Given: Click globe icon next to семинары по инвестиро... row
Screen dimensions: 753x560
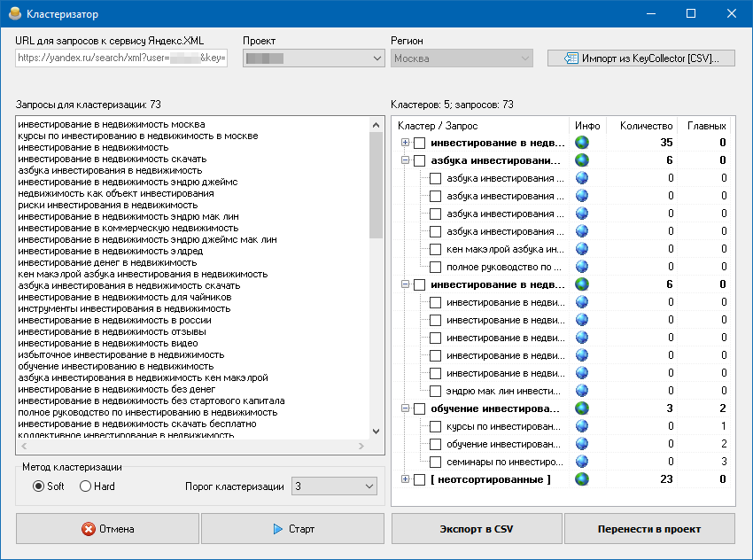Looking at the screenshot, I should [581, 462].
